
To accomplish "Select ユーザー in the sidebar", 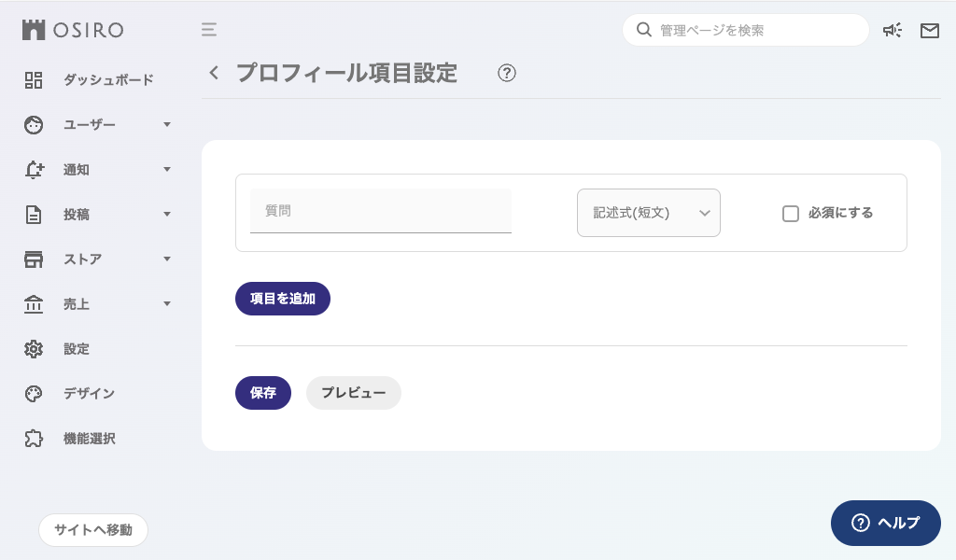I will pos(89,125).
